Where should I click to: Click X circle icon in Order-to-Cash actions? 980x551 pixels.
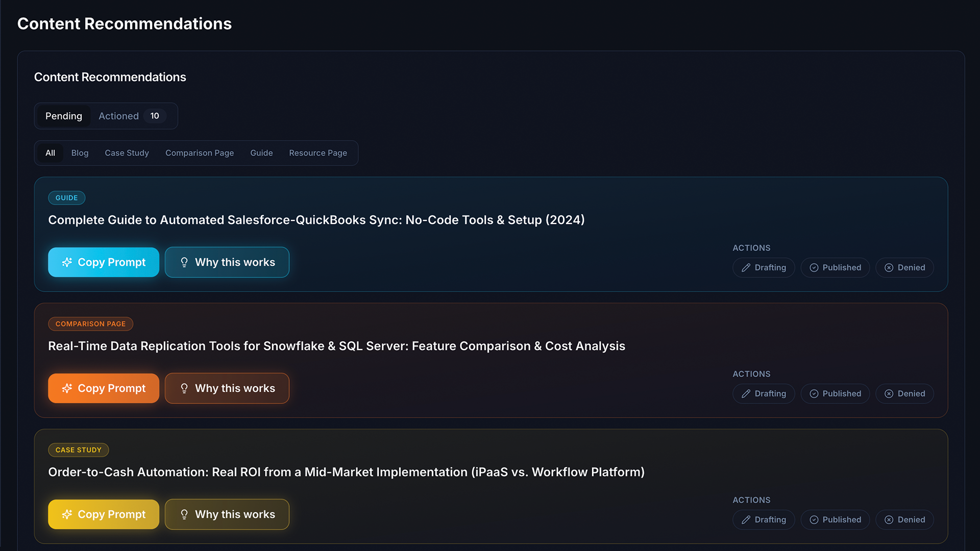[889, 519]
